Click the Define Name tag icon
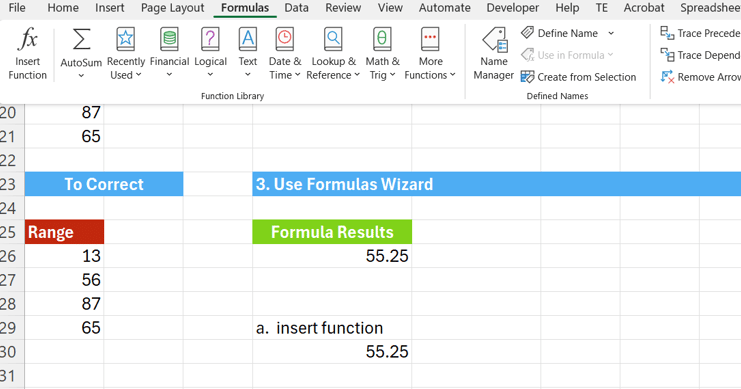 [x=527, y=33]
